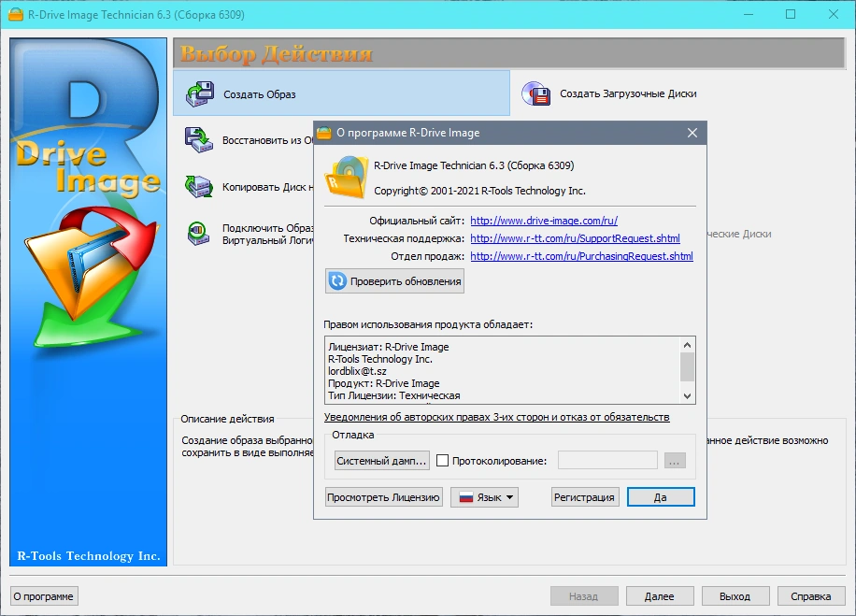Image resolution: width=856 pixels, height=616 pixels.
Task: Click the Russian flag icon on language button
Action: [465, 497]
